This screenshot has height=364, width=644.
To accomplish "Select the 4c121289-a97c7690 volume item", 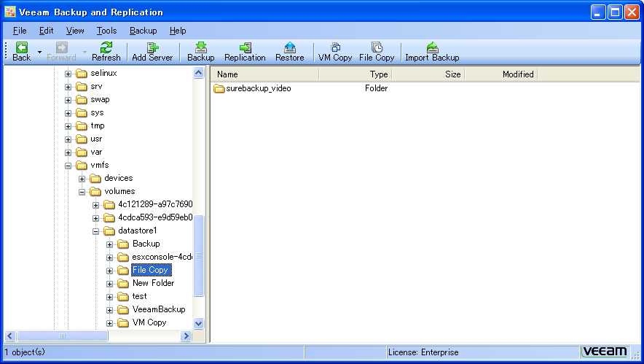I will click(155, 204).
